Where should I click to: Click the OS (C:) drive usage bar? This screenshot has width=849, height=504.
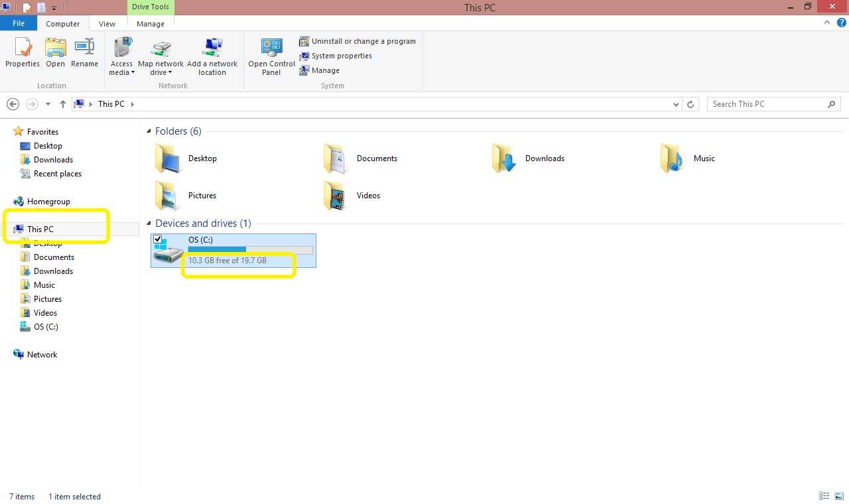click(x=250, y=250)
